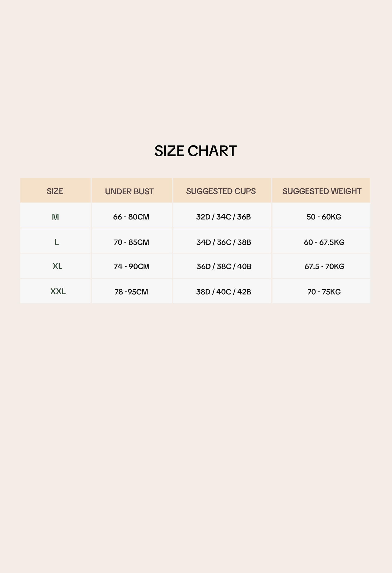The height and width of the screenshot is (573, 392).
Task: Select the XL size cell
Action: click(x=55, y=266)
